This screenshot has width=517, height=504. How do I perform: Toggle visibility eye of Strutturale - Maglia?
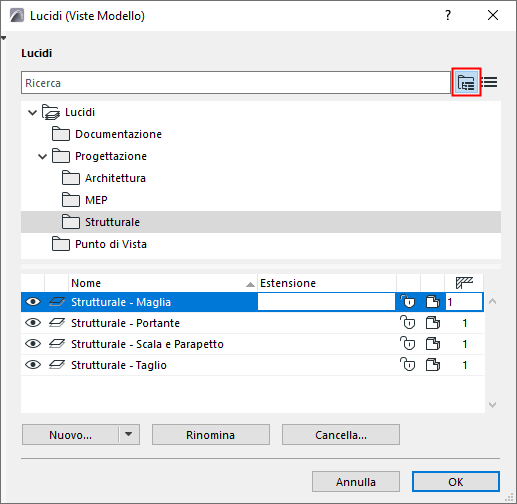coord(33,302)
